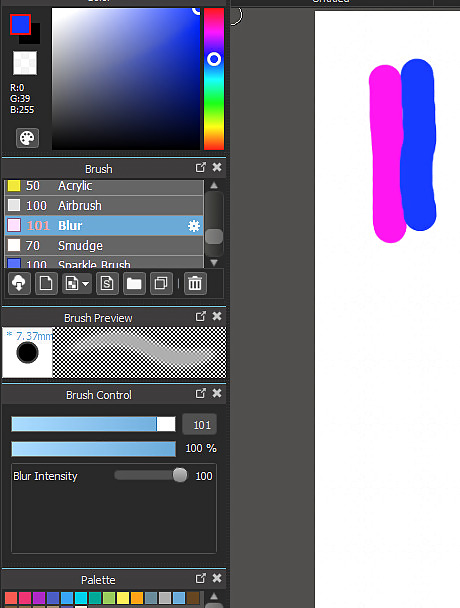The height and width of the screenshot is (608, 460).
Task: Open the color palette icon button
Action: tap(27, 138)
